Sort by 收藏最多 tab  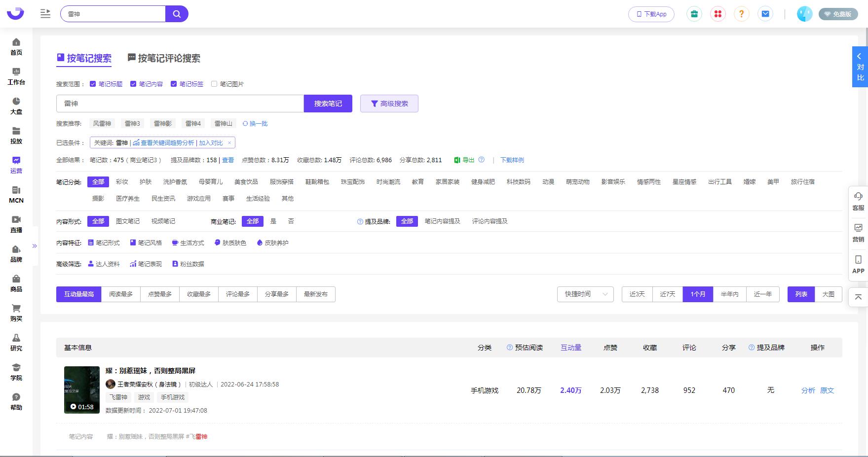199,294
